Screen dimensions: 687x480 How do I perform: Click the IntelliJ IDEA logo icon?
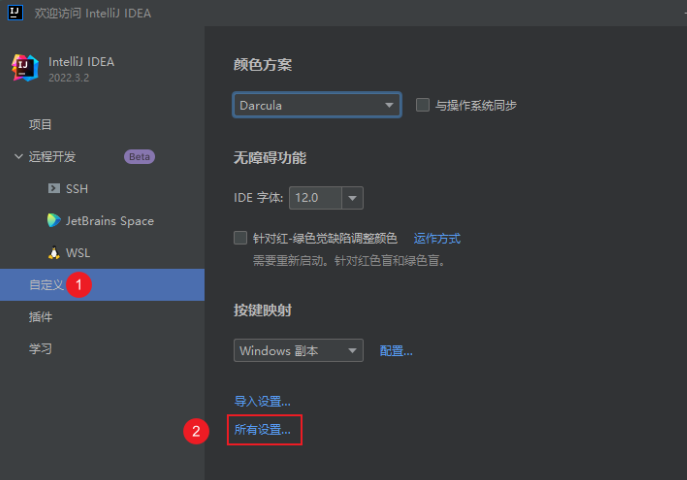[x=25, y=68]
